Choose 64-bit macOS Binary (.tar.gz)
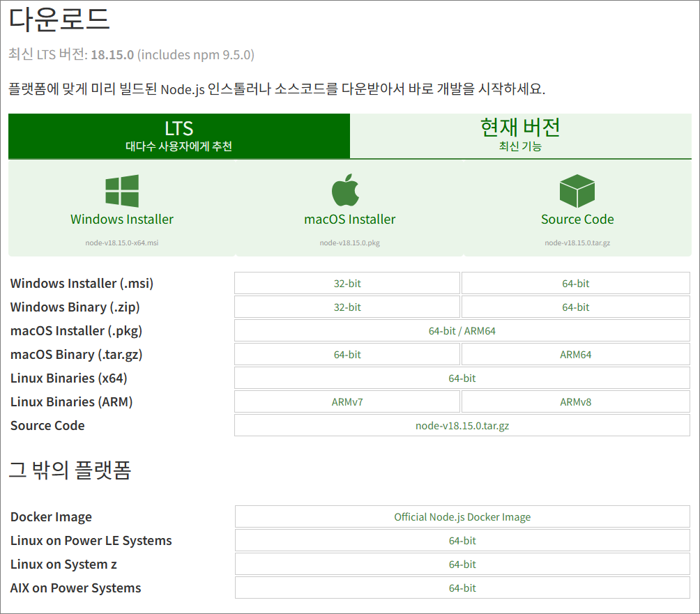The width and height of the screenshot is (700, 614). click(347, 354)
